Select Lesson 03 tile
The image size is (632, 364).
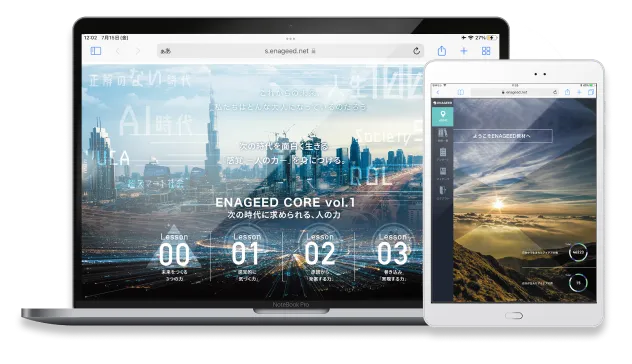tap(393, 257)
